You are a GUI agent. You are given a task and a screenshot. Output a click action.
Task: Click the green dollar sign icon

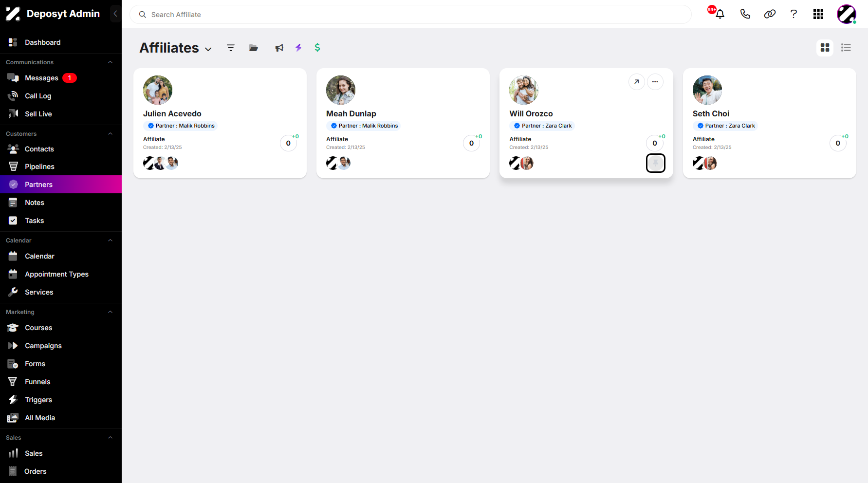317,47
